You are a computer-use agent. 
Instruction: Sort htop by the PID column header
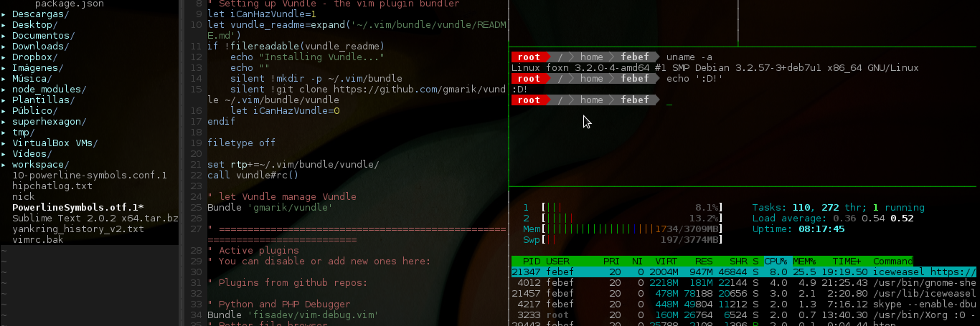(532, 261)
